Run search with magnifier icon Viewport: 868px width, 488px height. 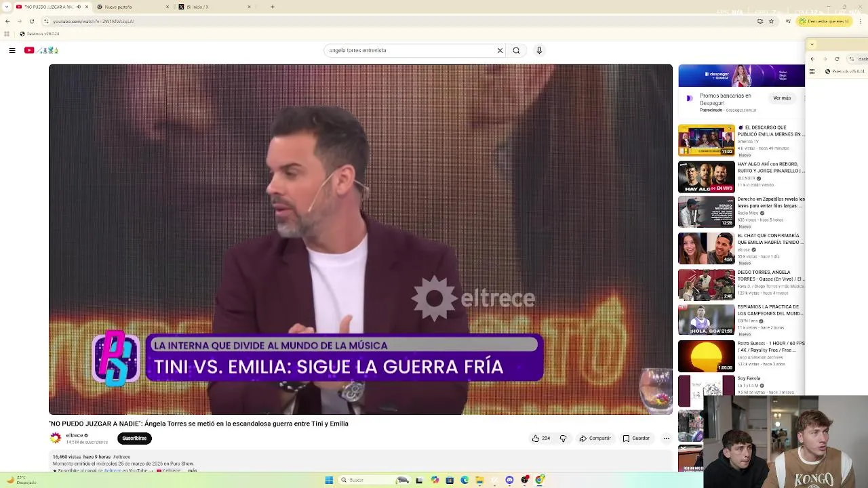point(516,50)
